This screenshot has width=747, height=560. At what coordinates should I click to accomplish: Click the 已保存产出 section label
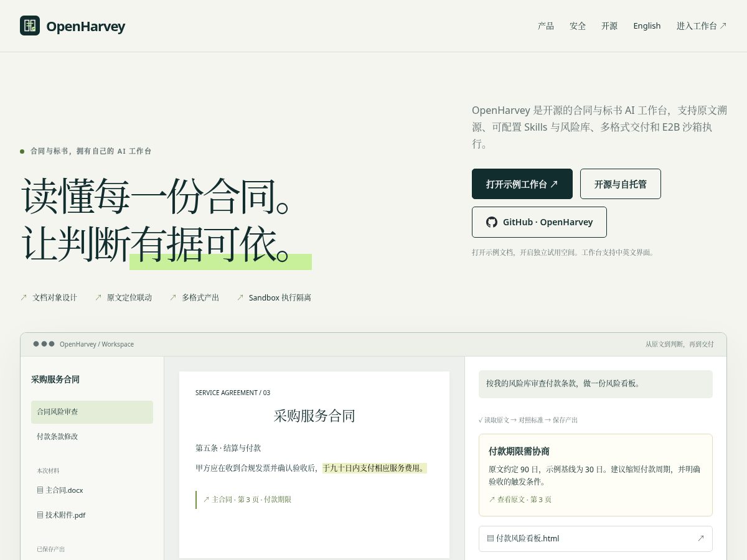(x=50, y=549)
